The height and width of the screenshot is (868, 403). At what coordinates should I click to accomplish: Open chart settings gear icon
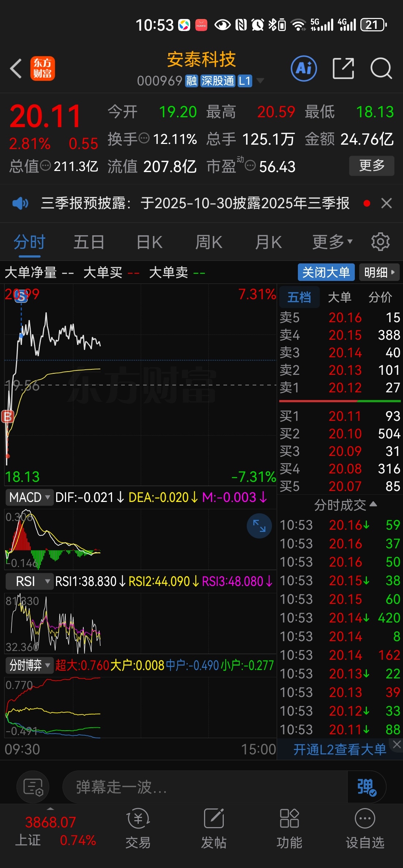(380, 242)
